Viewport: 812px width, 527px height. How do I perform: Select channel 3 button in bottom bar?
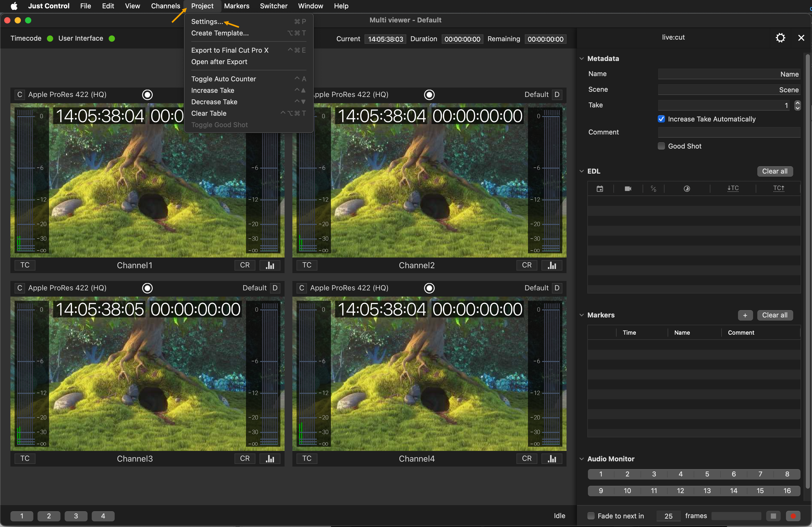click(76, 516)
